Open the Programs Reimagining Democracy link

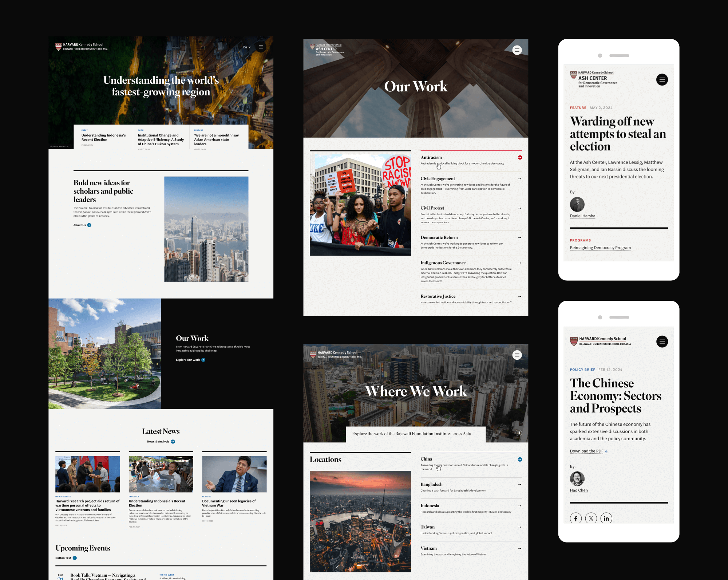click(x=600, y=247)
